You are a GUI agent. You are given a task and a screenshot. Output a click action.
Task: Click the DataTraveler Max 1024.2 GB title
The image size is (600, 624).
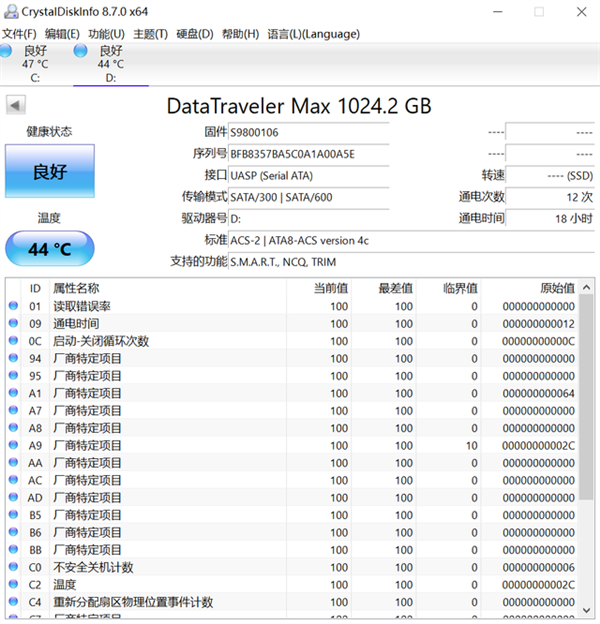(x=299, y=106)
